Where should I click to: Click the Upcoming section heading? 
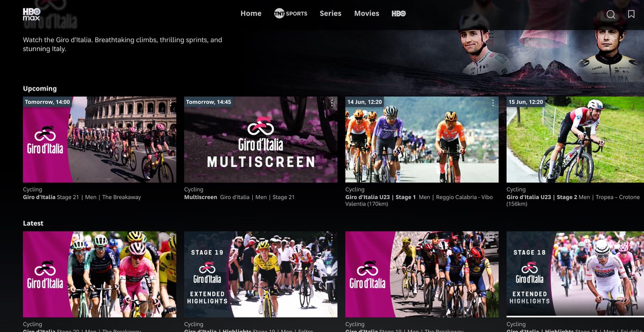click(40, 88)
